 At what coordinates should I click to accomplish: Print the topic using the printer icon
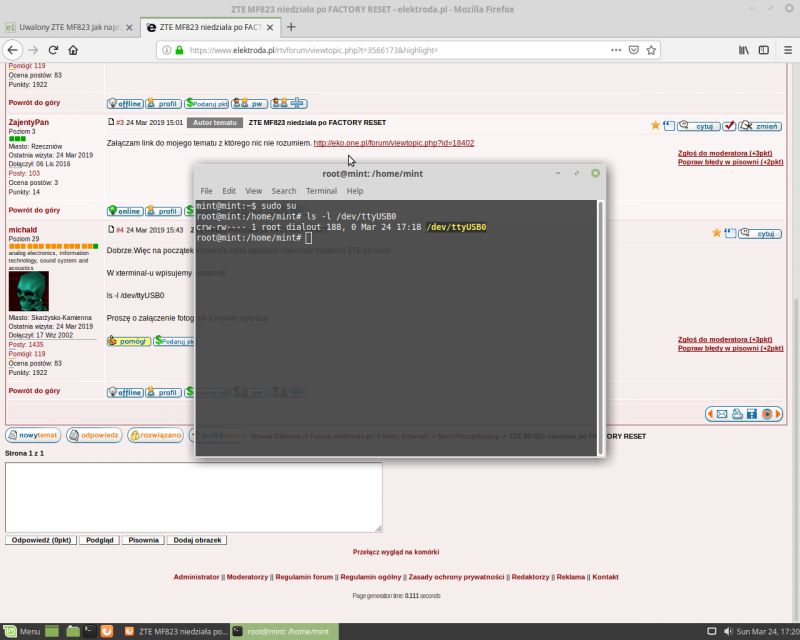pos(737,414)
